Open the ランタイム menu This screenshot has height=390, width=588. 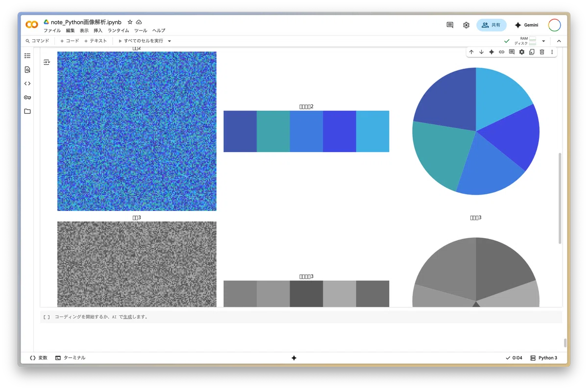pos(119,30)
